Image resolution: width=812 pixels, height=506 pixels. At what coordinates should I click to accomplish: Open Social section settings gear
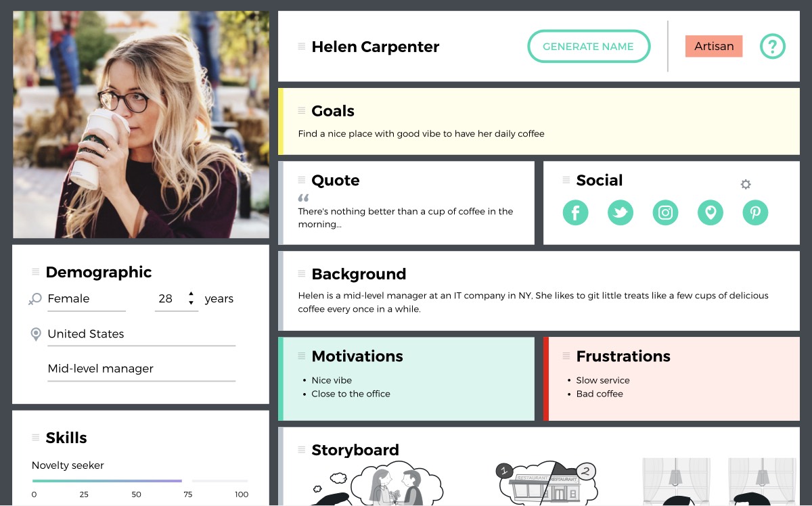coord(746,184)
